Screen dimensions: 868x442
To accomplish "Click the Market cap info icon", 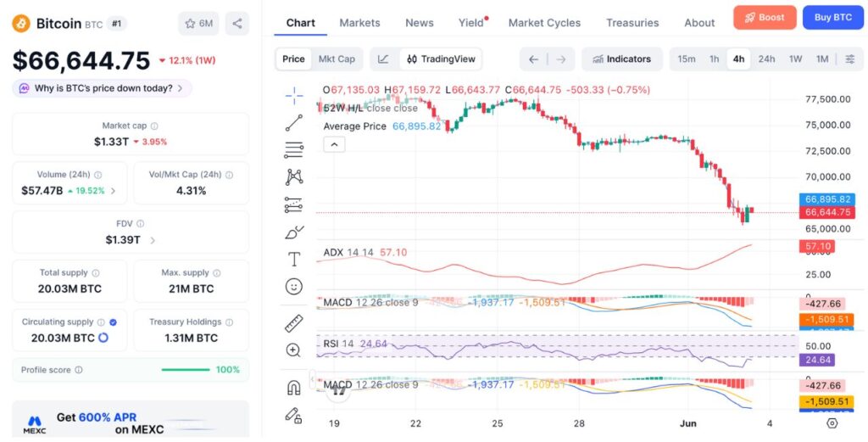I will (x=154, y=126).
